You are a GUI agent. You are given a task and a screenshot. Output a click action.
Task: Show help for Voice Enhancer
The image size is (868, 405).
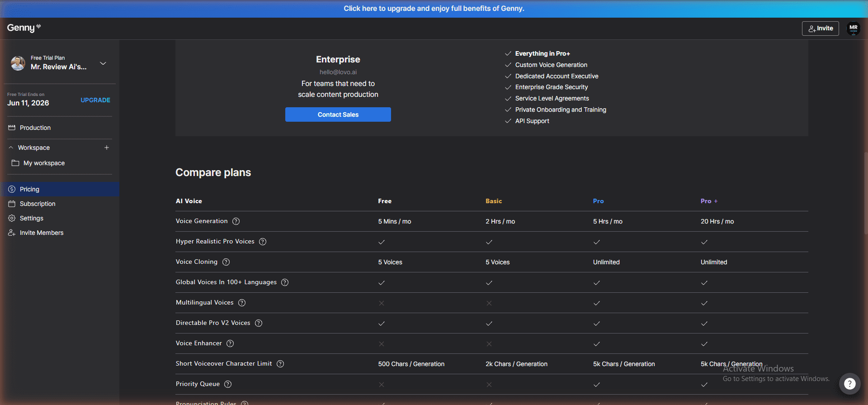[230, 343]
